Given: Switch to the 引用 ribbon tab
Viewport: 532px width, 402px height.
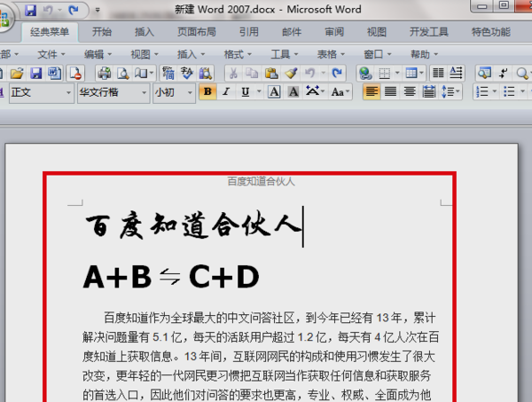Looking at the screenshot, I should pos(248,32).
